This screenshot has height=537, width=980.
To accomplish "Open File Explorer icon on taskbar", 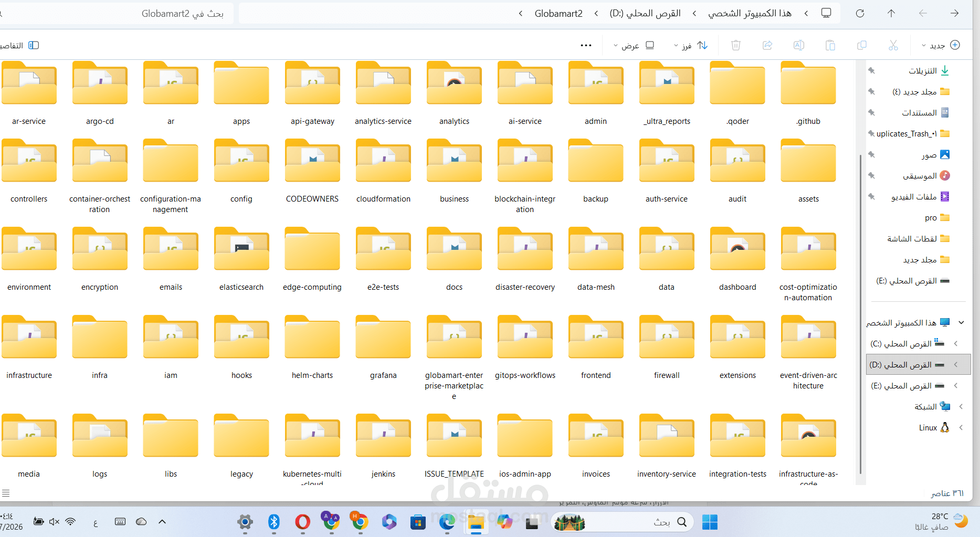I will [476, 522].
